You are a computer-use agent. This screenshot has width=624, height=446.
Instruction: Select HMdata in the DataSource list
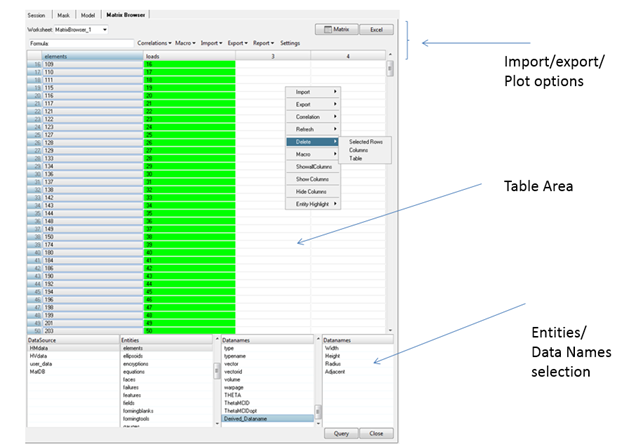pos(73,348)
